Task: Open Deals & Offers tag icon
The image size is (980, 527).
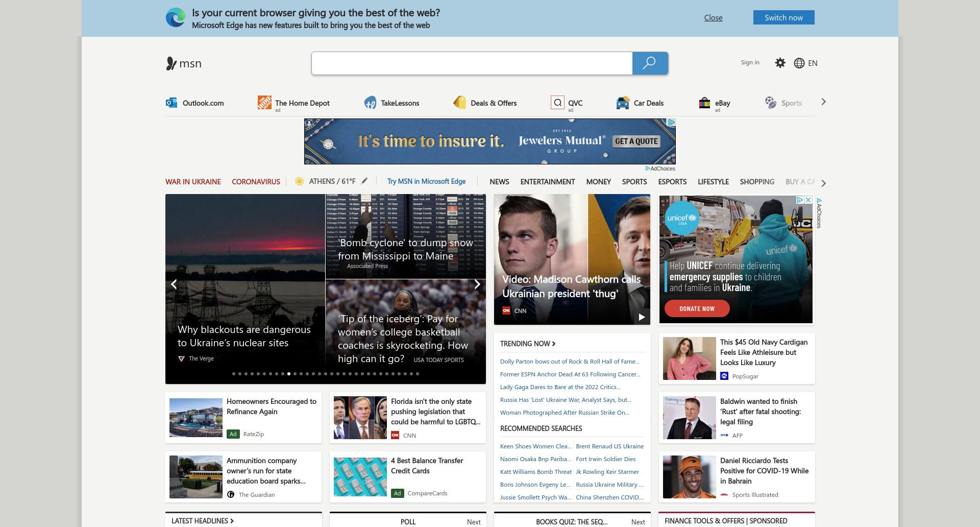Action: pos(459,103)
